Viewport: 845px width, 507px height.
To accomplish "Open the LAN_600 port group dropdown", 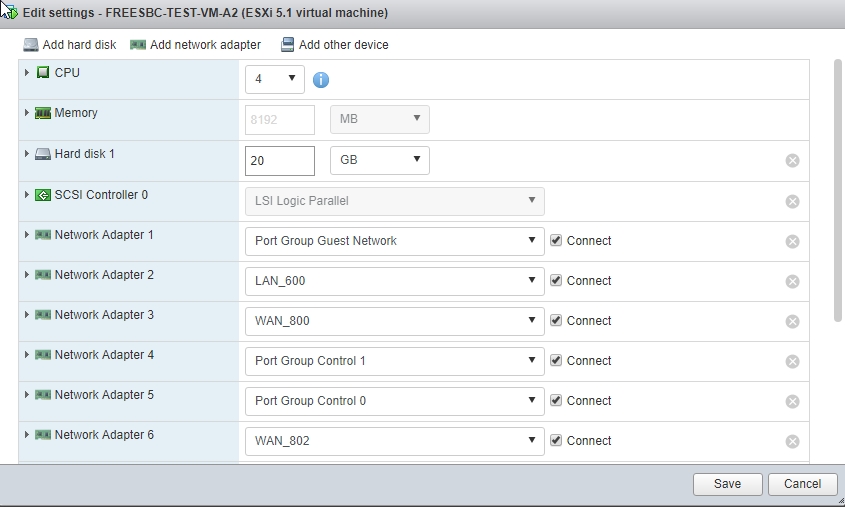I will 394,281.
